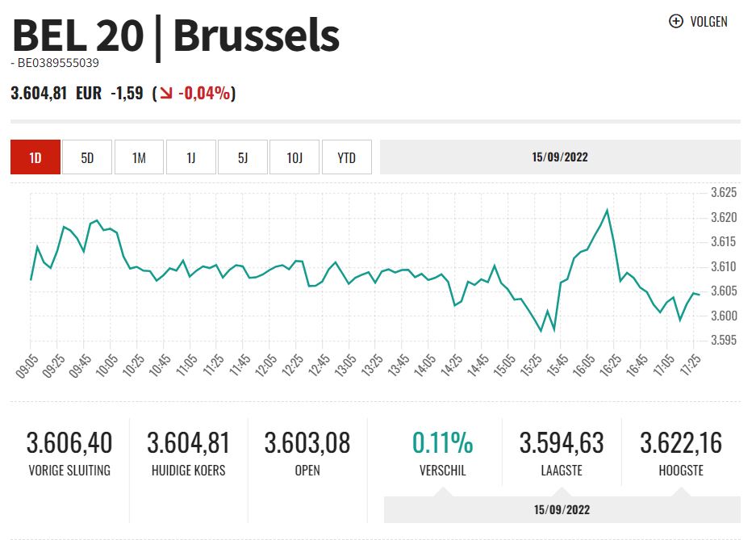This screenshot has height=540, width=756.
Task: Select the 1J yearly range
Action: [x=191, y=157]
